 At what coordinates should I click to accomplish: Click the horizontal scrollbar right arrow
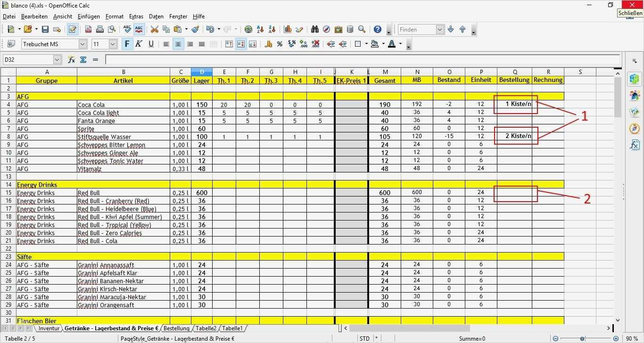pyautogui.click(x=610, y=328)
